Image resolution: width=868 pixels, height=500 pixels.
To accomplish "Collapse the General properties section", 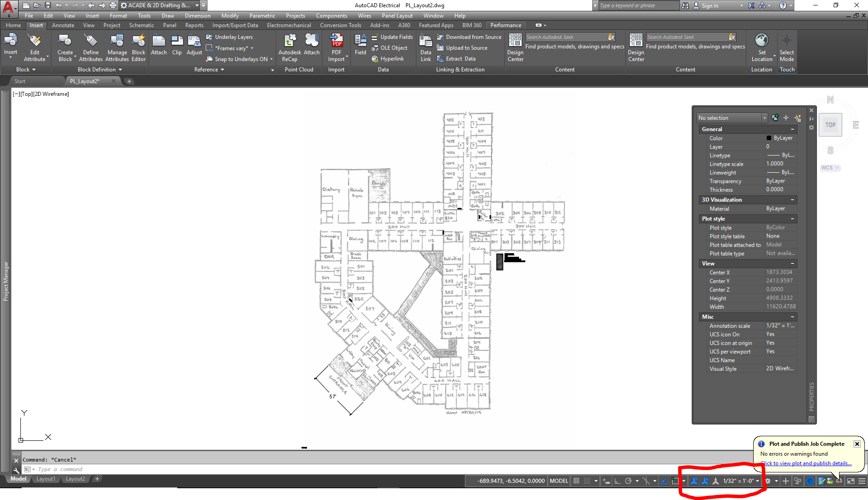I will tap(792, 129).
